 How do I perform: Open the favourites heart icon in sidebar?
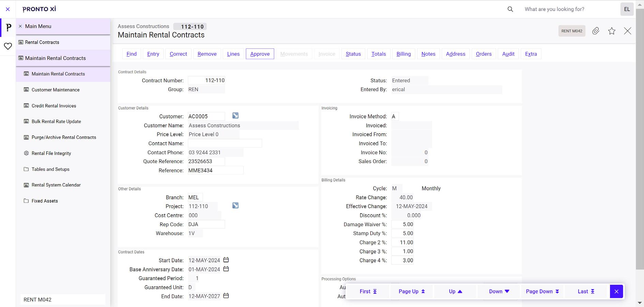[x=8, y=46]
